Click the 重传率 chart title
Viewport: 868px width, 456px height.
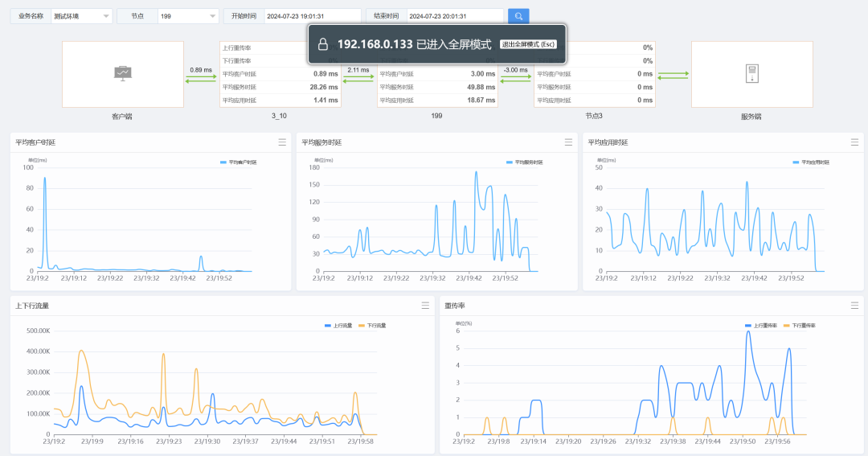click(x=455, y=306)
